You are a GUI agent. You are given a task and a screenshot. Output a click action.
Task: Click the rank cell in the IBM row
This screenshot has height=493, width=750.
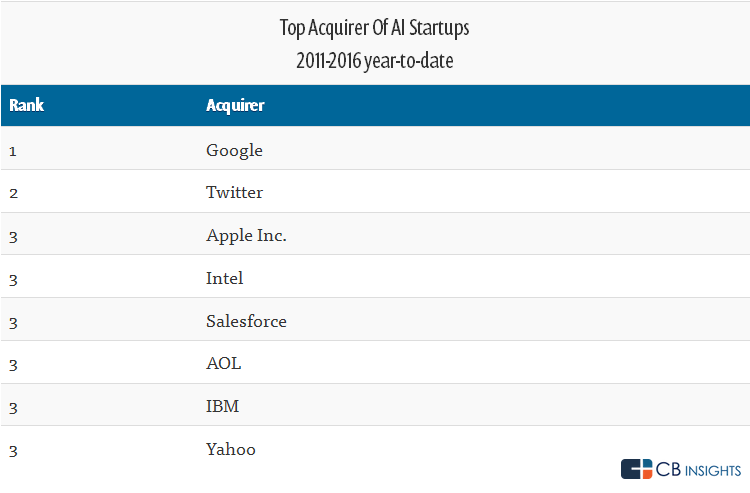click(14, 406)
